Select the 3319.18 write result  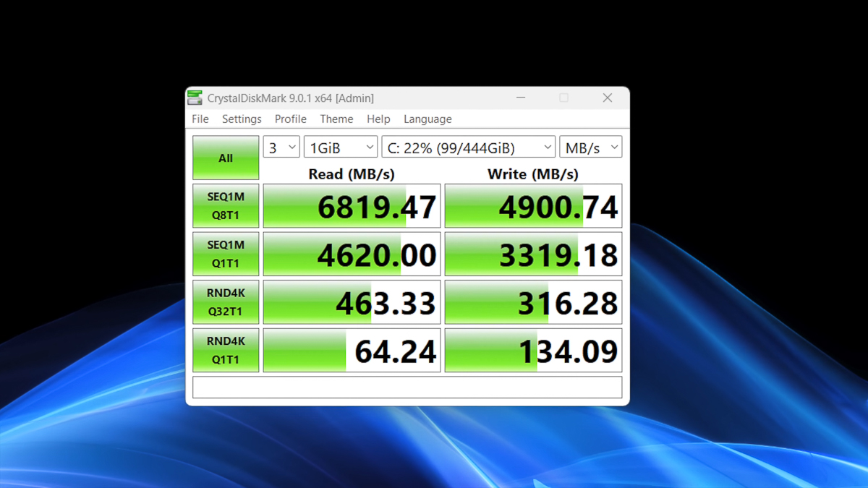533,254
